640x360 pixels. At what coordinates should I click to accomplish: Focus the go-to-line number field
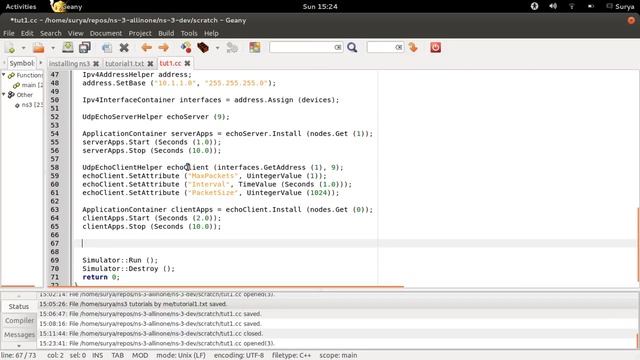[382, 47]
